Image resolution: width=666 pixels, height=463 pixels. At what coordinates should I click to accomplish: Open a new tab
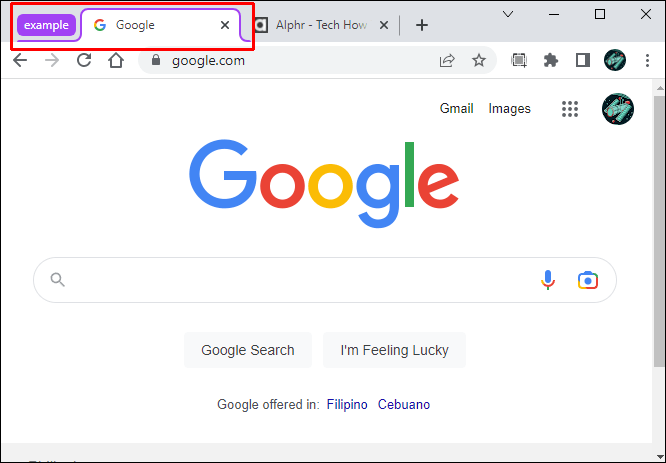coord(422,25)
